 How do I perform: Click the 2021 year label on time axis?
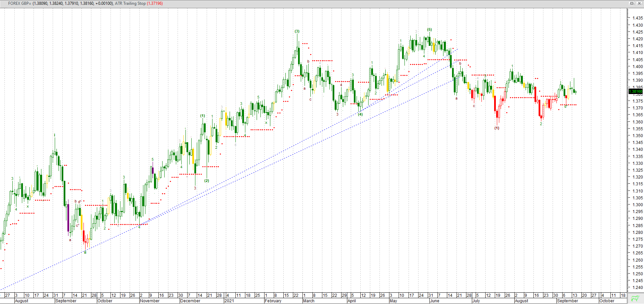(x=229, y=301)
